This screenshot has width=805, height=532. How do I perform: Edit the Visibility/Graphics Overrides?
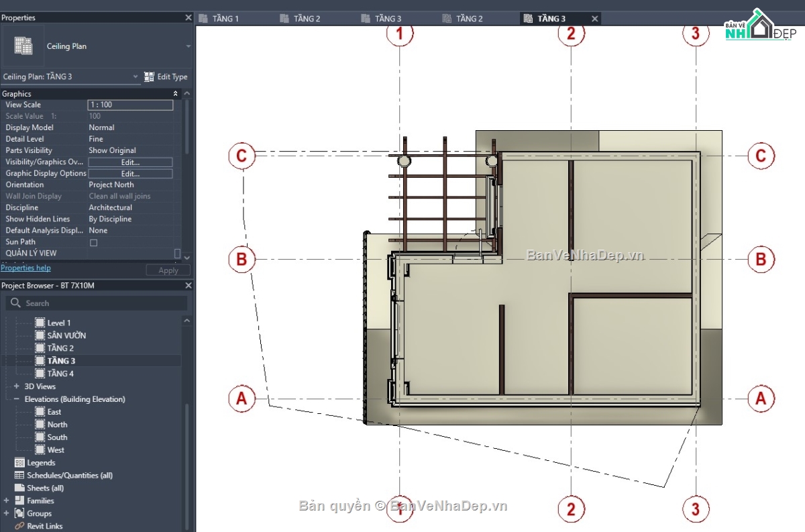pos(130,161)
